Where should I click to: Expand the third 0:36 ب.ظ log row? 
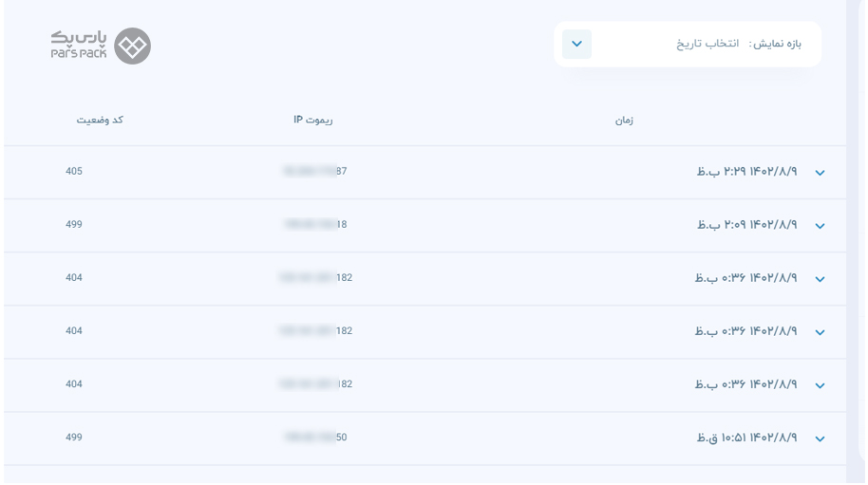820,385
